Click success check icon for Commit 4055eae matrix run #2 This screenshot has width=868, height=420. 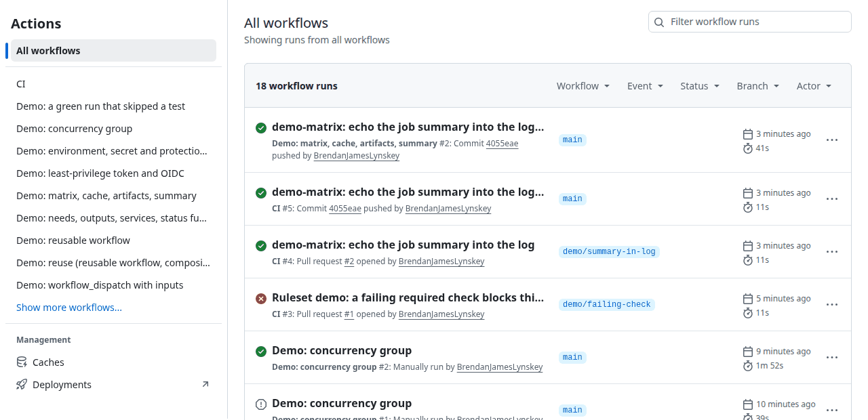point(261,127)
